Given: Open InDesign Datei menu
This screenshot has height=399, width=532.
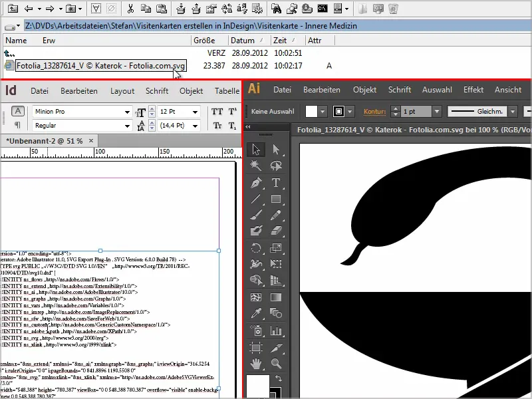Looking at the screenshot, I should point(39,91).
